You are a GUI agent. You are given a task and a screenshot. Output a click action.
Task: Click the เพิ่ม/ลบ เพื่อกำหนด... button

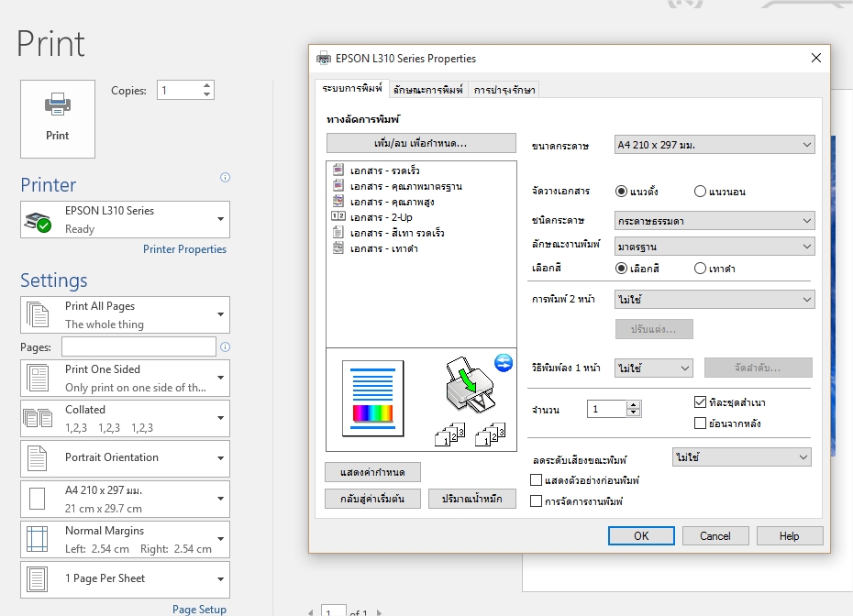(x=421, y=144)
